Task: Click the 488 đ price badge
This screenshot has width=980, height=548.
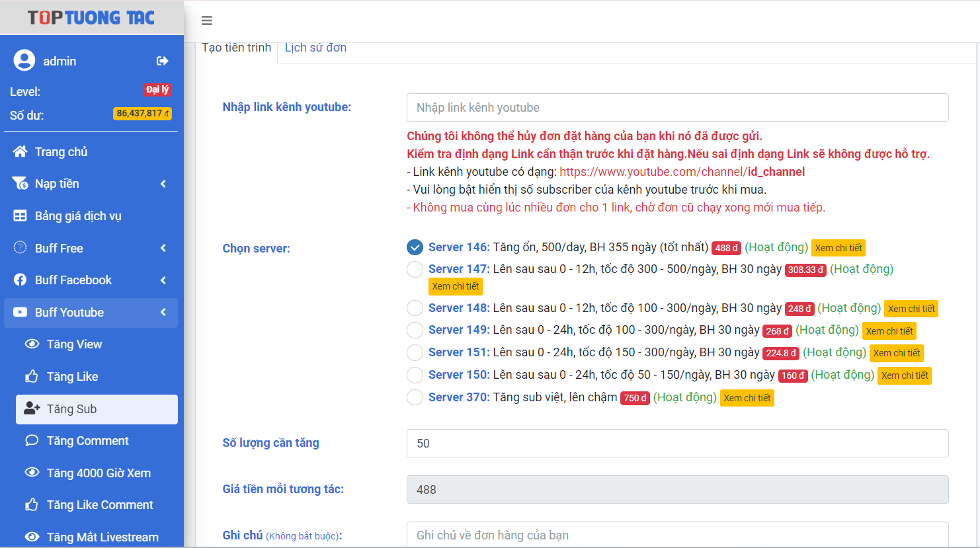Action: click(x=726, y=248)
